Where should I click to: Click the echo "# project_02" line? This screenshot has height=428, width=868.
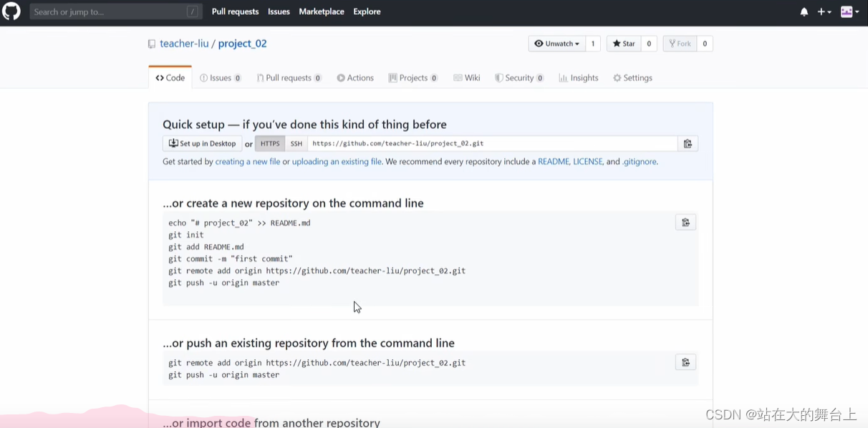[x=239, y=223]
